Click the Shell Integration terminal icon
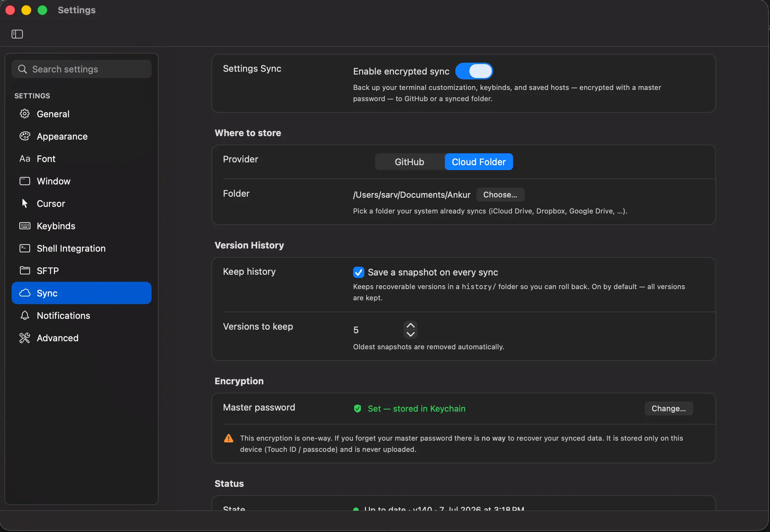The image size is (770, 532). tap(24, 248)
